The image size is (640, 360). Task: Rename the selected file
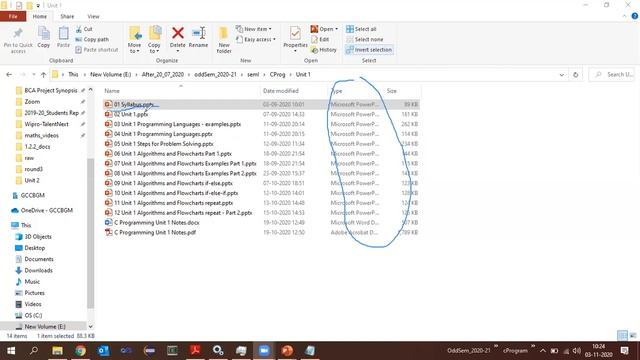tap(198, 38)
